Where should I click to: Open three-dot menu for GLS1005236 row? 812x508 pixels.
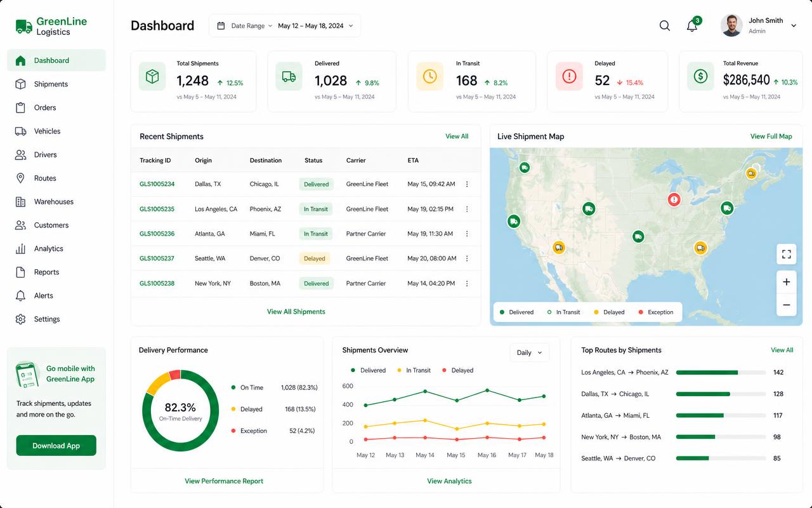tap(467, 234)
